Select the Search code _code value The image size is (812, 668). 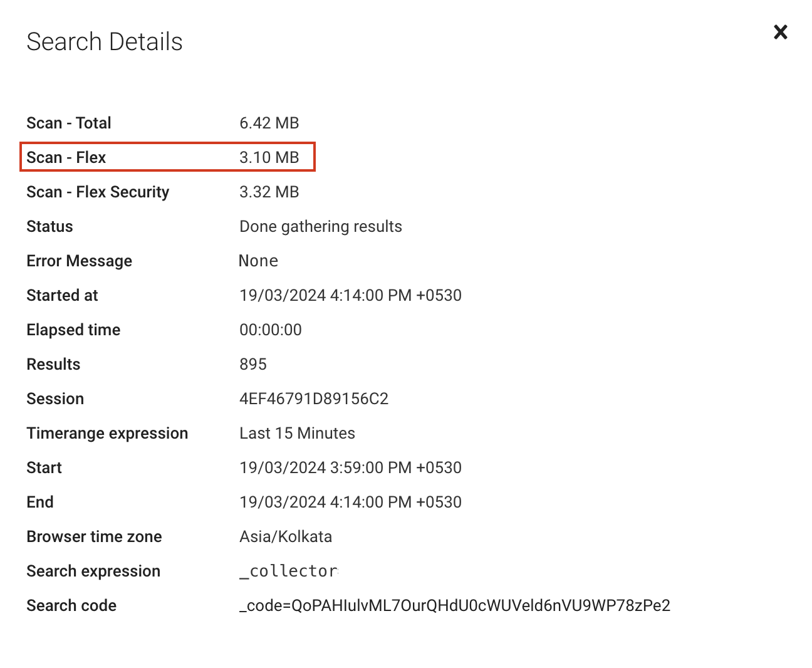[454, 605]
